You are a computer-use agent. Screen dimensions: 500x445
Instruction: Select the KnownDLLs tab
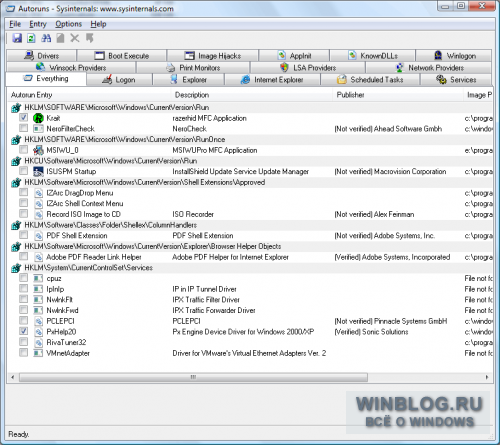point(372,56)
